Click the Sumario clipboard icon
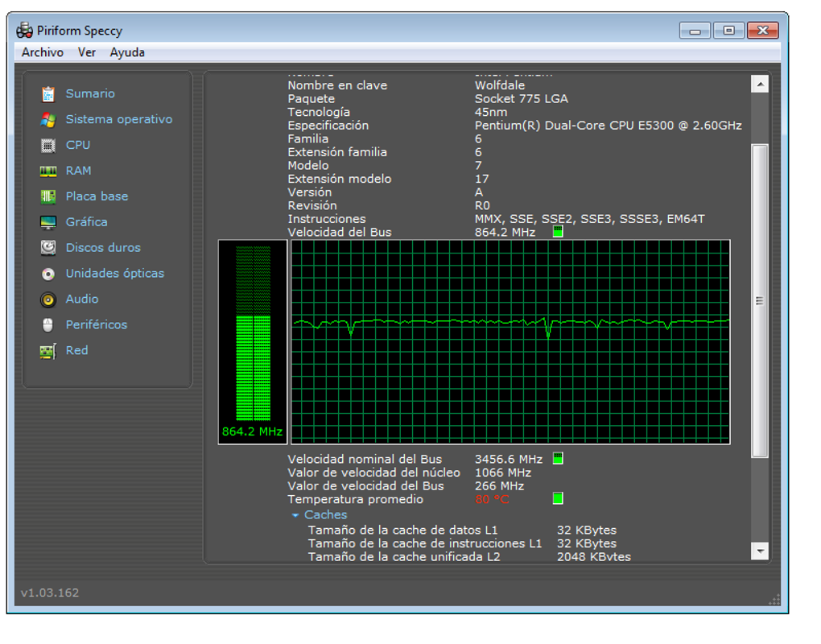 coord(48,94)
